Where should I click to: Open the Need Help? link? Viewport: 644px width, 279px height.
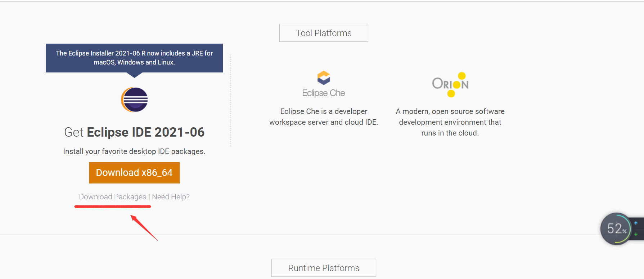pos(171,197)
